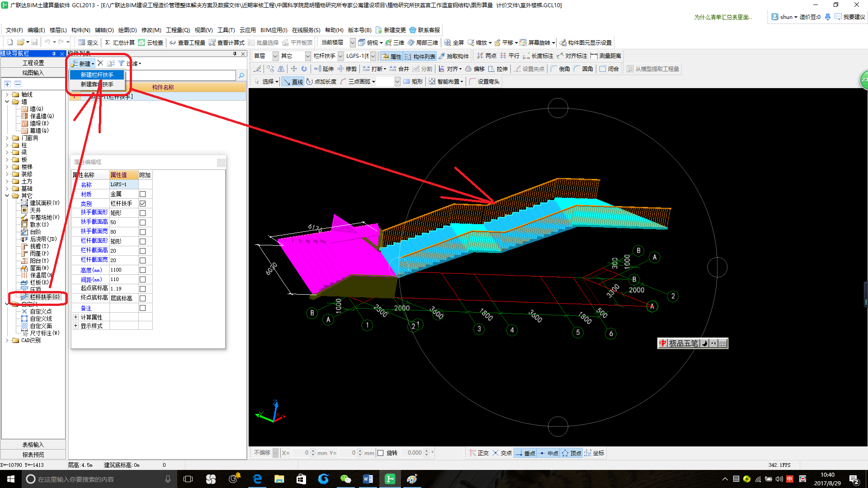Select the 拾取构件 pick component tool
Screen dimensions: 868x488
(x=453, y=56)
